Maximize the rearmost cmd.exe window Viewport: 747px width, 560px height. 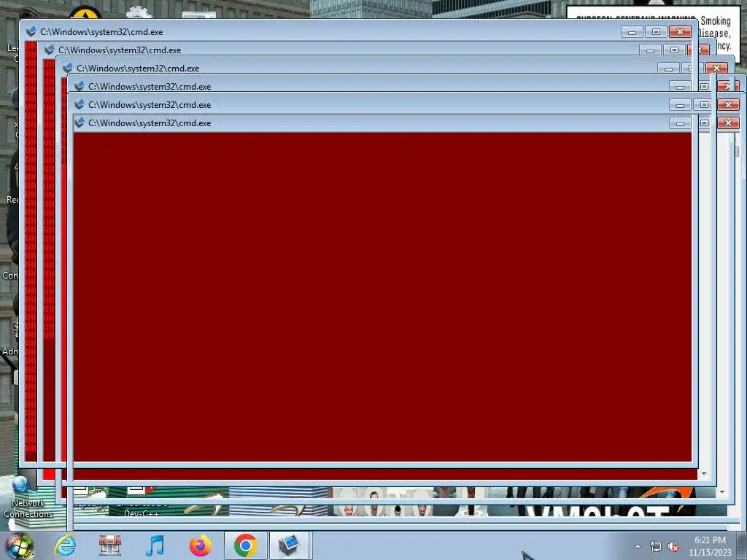click(656, 32)
